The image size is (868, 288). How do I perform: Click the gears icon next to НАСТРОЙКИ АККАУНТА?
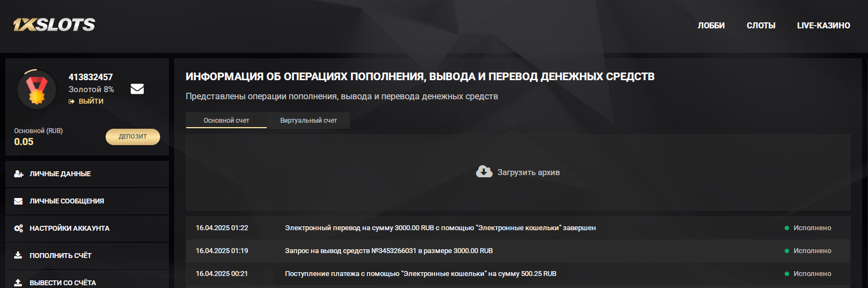[19, 229]
